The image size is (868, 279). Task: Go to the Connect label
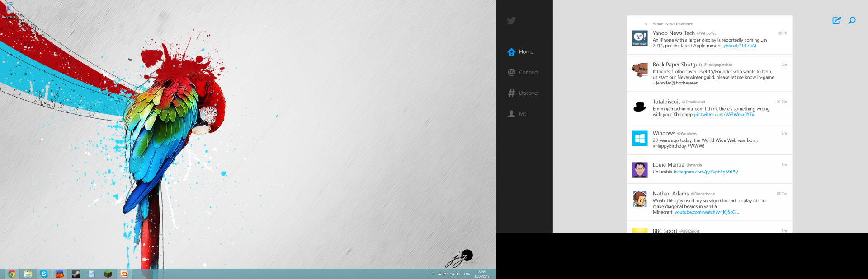pyautogui.click(x=528, y=72)
